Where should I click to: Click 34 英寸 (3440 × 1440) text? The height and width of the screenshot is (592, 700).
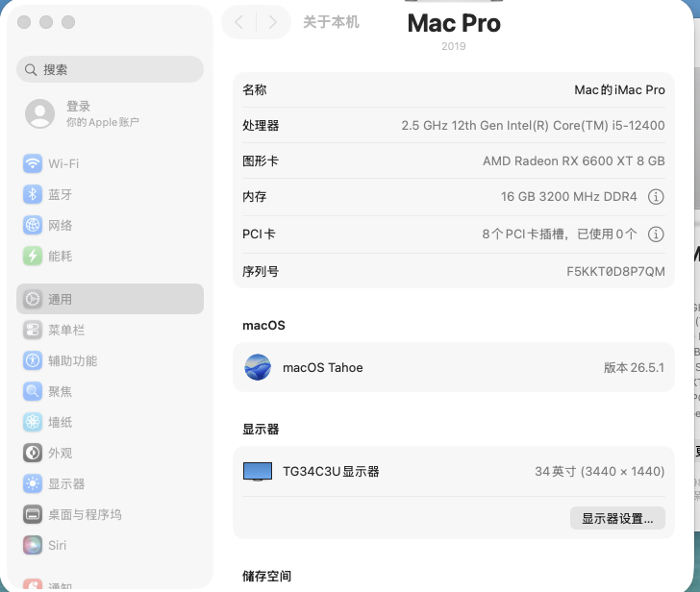600,472
